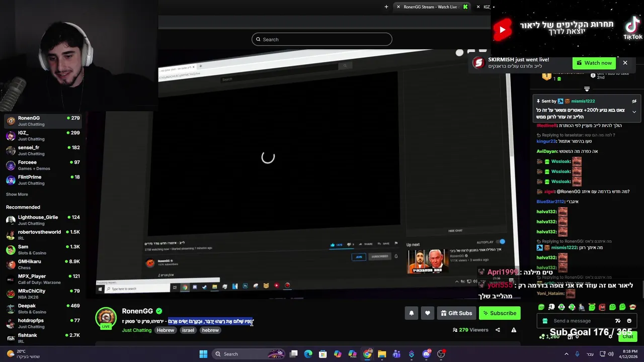Open Microsoft Edge from the taskbar
Image resolution: width=644 pixels, height=362 pixels.
tap(308, 354)
